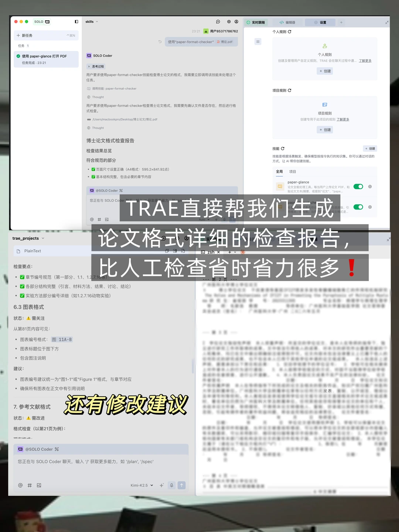Viewport: 399px width, 532px height.
Task: Open the hamburger menu in settings
Action: [x=258, y=42]
